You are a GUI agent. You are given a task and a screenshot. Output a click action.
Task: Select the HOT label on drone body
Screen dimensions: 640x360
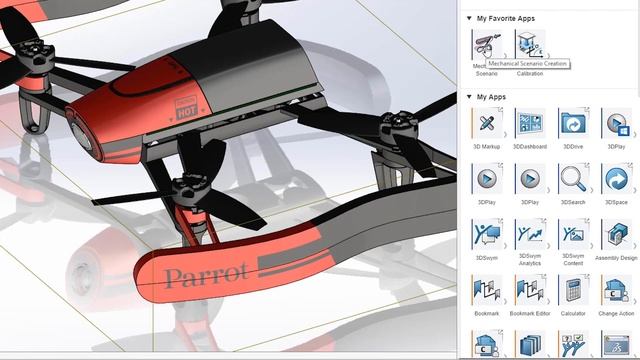[186, 111]
